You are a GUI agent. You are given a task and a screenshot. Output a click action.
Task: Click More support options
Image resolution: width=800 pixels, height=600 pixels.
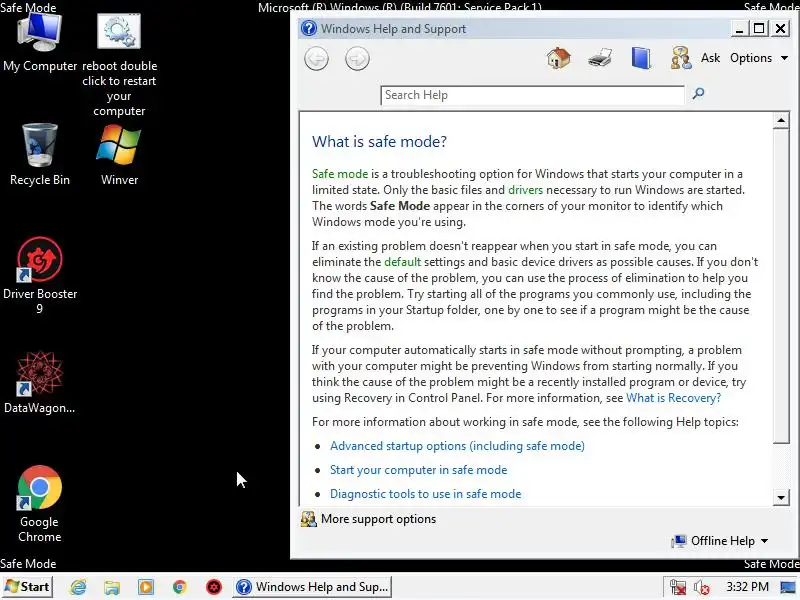click(x=378, y=519)
